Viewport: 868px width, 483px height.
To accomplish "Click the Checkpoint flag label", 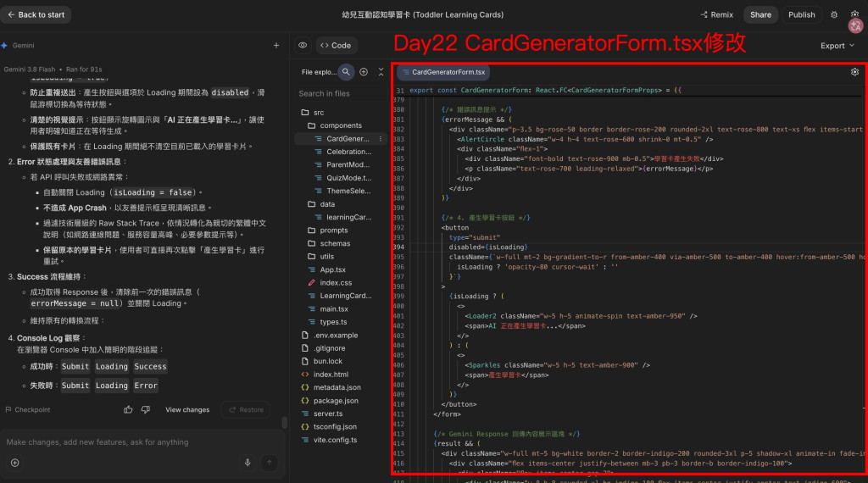I will point(28,410).
